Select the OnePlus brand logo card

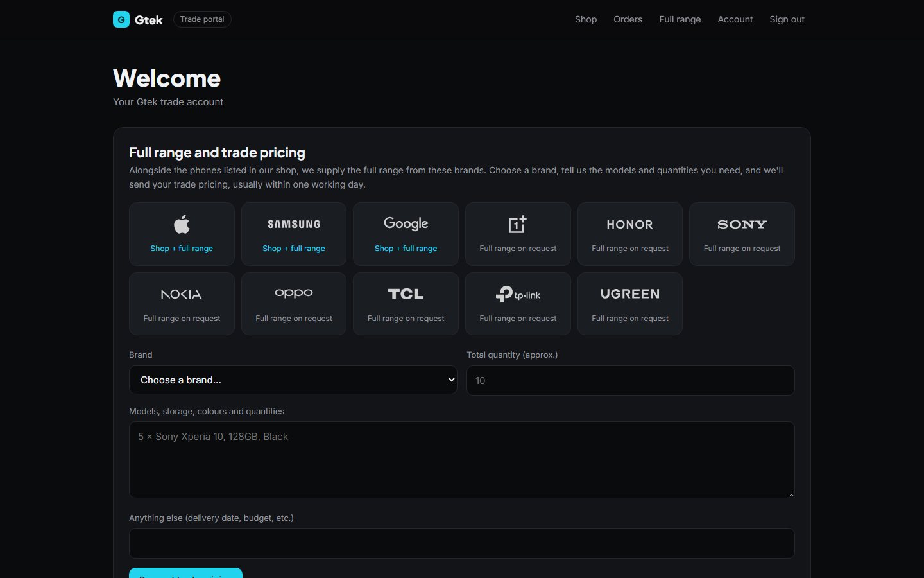click(x=518, y=234)
